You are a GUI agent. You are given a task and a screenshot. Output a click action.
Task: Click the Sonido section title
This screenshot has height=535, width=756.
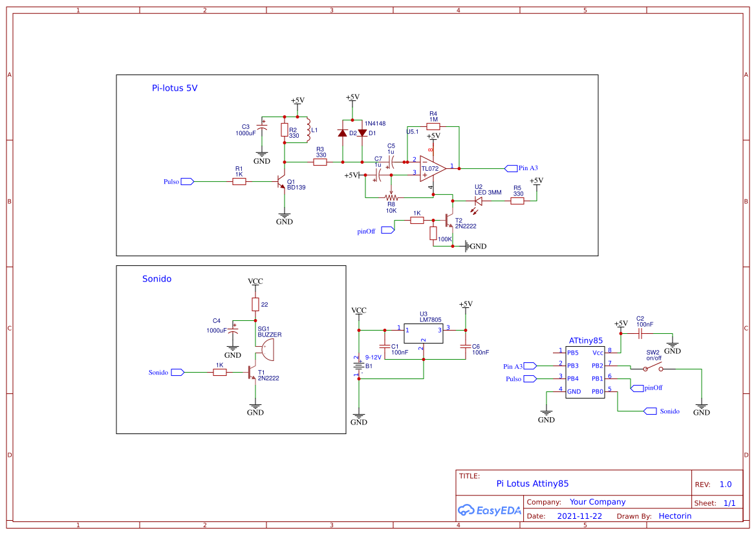156,279
